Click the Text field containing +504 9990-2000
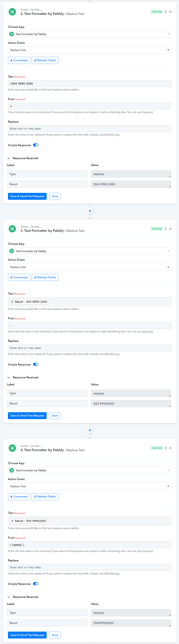This screenshot has width=179, height=644. (90, 83)
